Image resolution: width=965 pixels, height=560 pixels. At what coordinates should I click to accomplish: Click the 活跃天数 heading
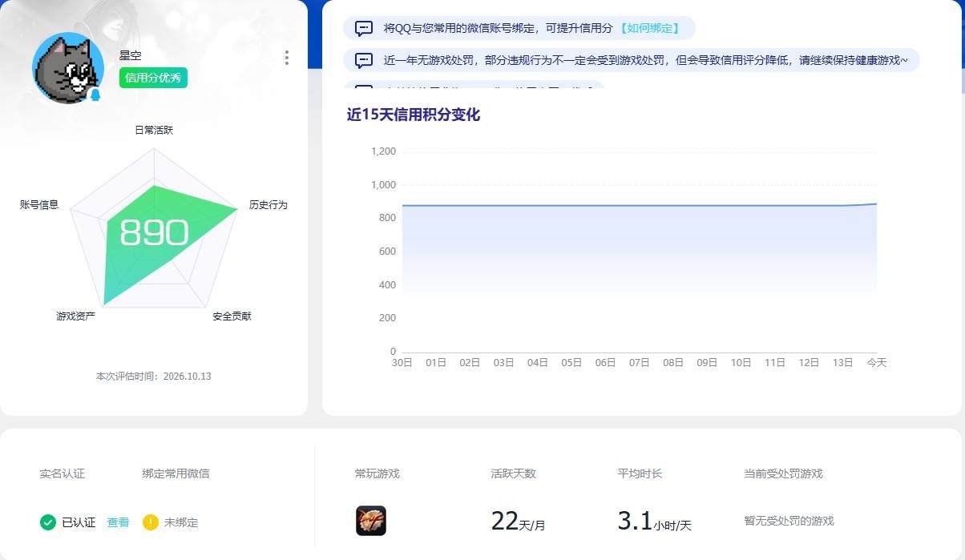click(513, 473)
